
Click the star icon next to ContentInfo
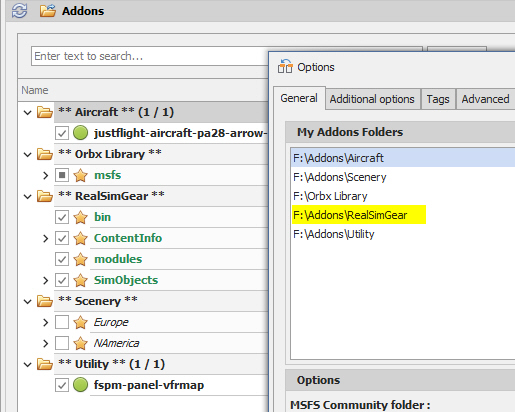tap(80, 238)
